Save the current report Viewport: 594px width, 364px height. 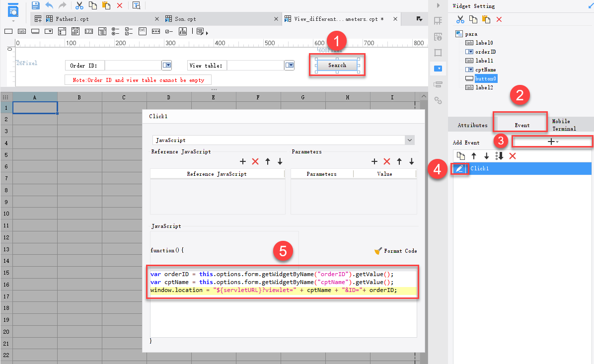tap(36, 5)
